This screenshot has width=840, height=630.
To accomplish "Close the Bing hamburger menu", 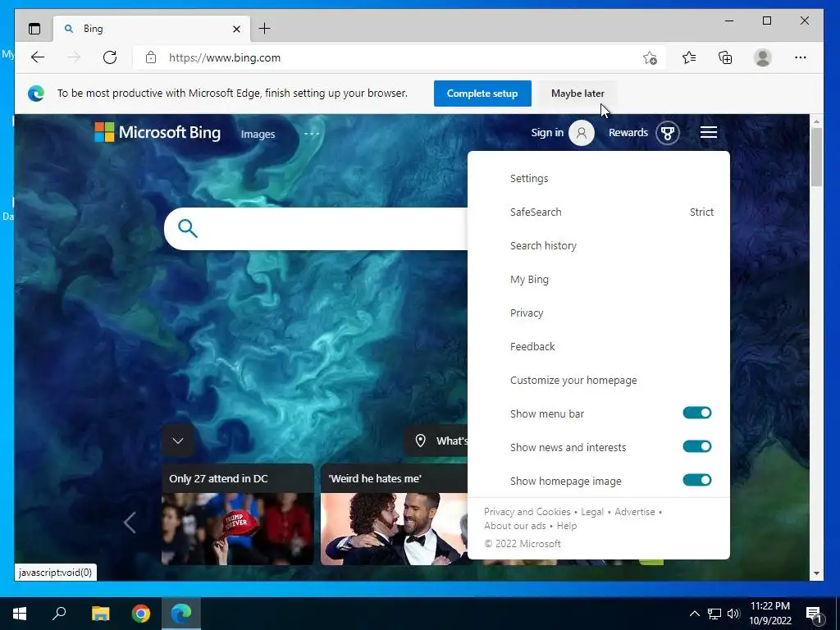I will 708,132.
